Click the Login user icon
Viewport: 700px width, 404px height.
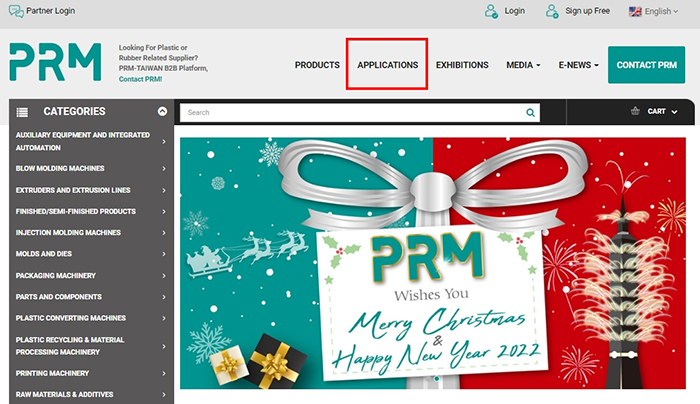tap(491, 11)
